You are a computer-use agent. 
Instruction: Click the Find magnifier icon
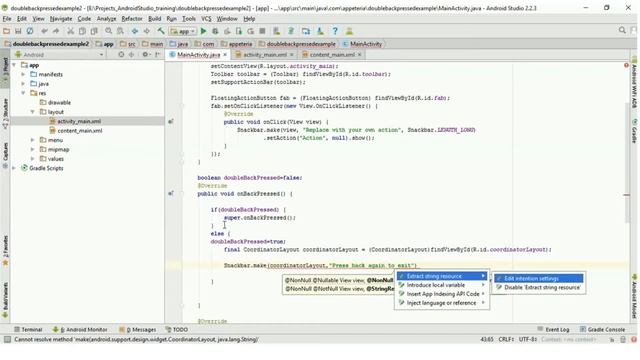109,31
